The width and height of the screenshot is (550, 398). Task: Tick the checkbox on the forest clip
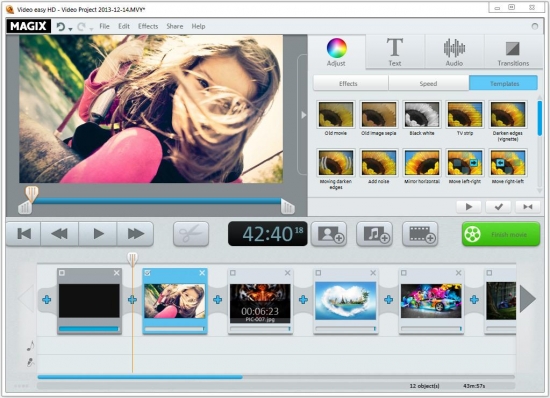coord(489,273)
